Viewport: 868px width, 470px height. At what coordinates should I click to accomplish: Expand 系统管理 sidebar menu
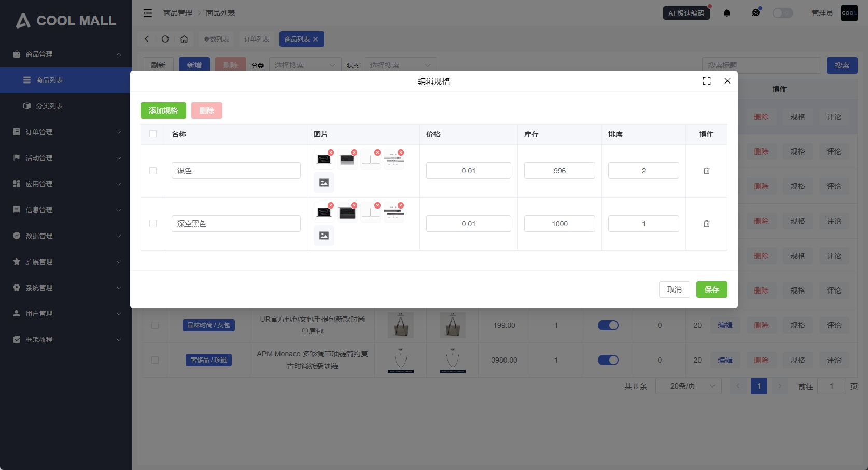[x=66, y=288]
